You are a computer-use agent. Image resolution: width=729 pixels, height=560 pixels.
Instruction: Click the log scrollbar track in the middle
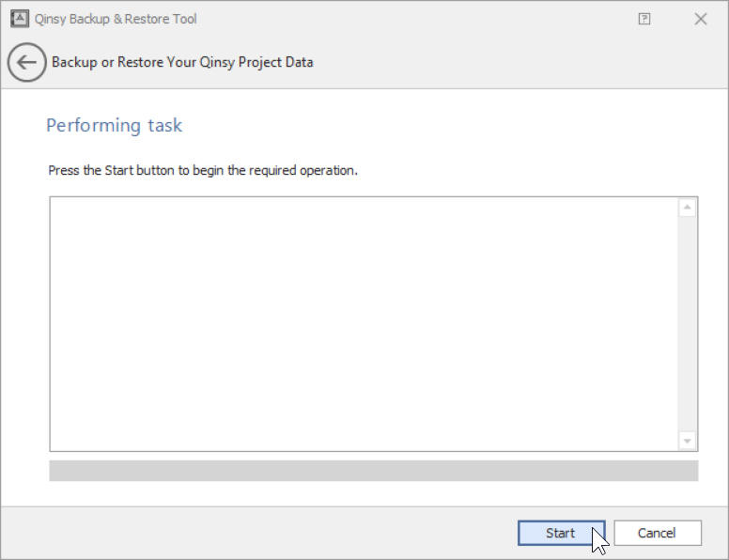(687, 324)
